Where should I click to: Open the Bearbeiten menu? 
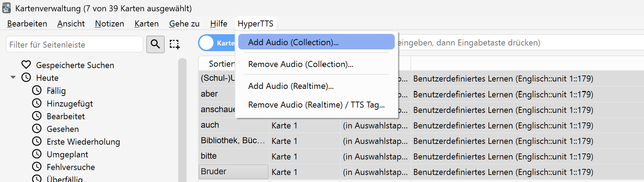click(x=27, y=24)
